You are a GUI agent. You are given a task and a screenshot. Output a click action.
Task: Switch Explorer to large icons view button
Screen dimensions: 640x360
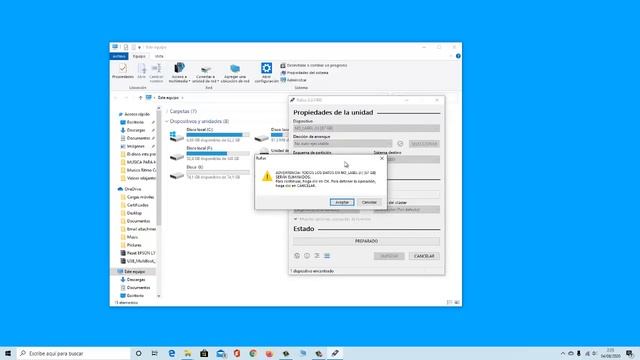pos(457,302)
